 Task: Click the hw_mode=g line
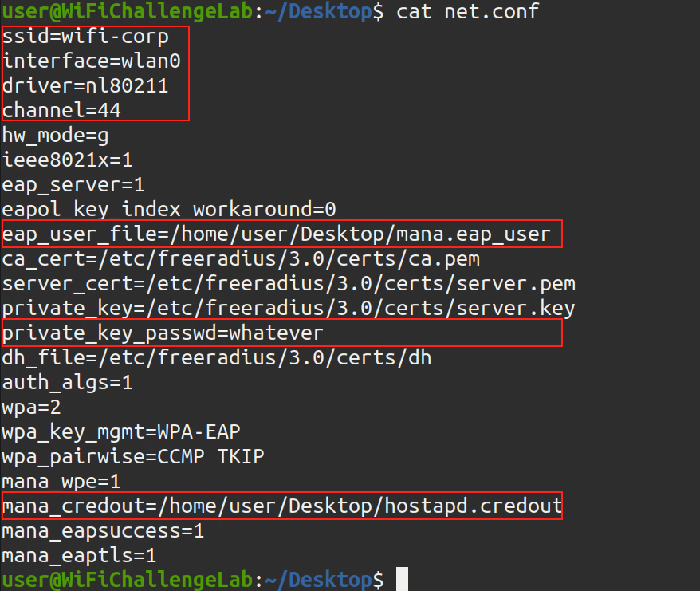point(56,136)
